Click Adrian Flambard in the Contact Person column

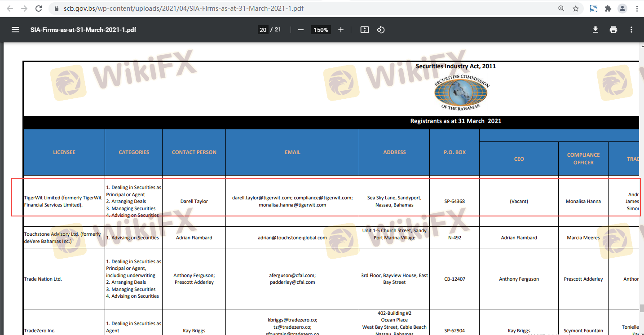(x=194, y=238)
